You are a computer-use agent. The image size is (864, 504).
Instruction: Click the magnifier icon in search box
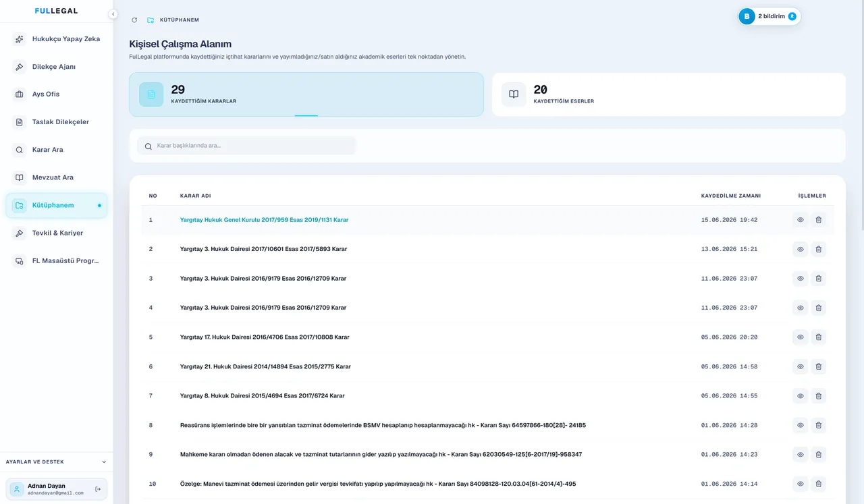coord(148,146)
